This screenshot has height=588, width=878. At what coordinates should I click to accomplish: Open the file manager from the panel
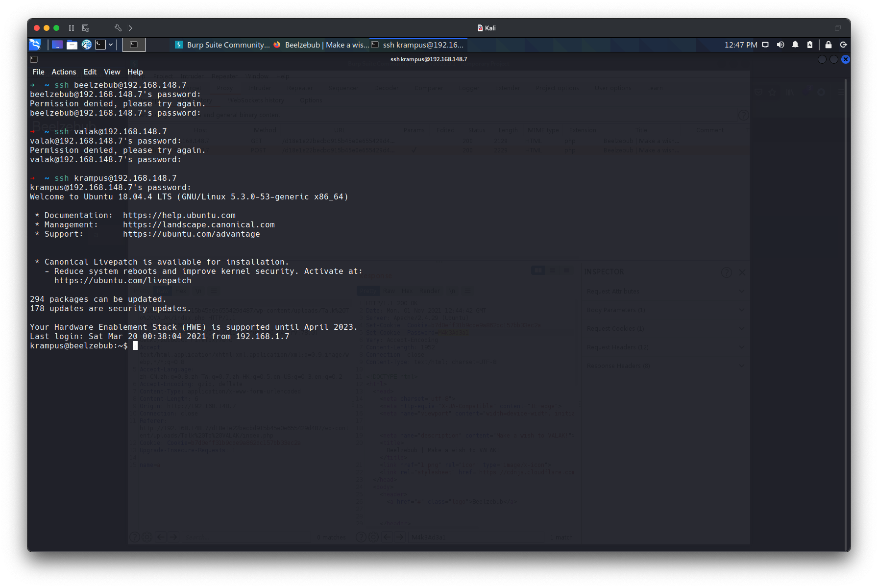point(72,45)
